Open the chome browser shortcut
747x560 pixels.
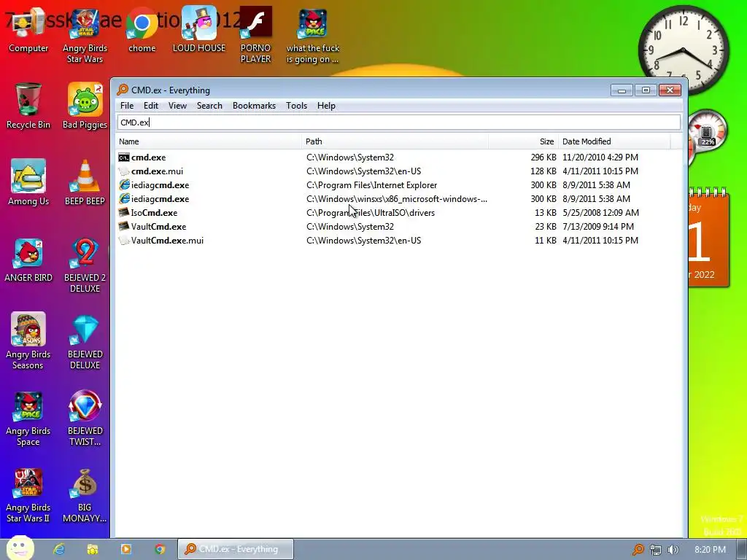(x=142, y=30)
